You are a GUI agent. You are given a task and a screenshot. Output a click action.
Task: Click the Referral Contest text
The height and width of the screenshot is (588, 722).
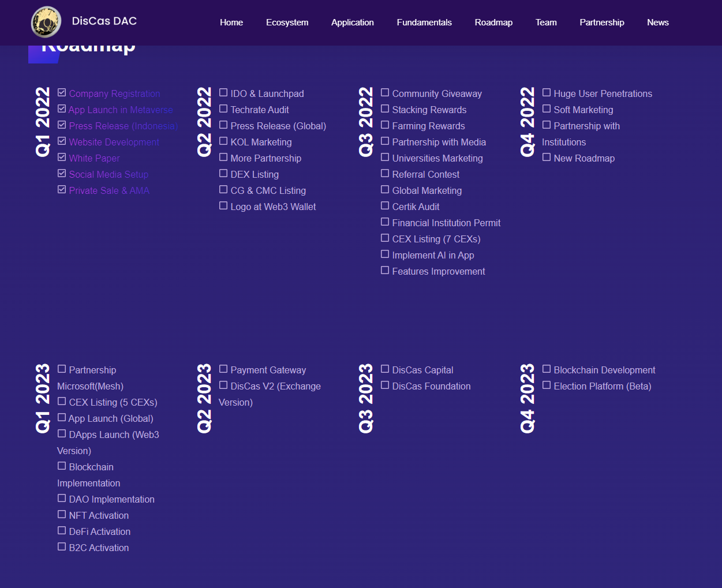point(426,174)
